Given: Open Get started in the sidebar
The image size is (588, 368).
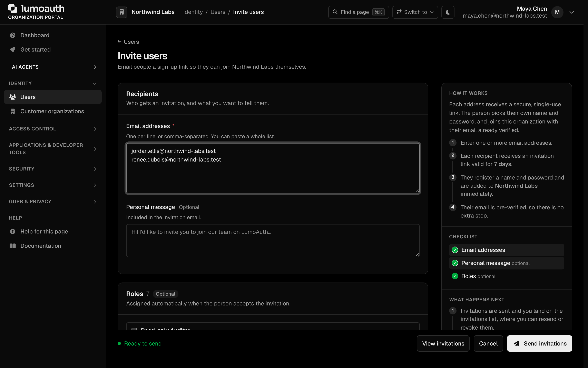Looking at the screenshot, I should (53, 49).
